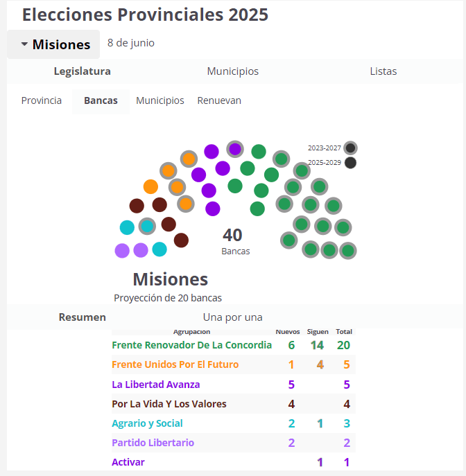Click the leftmost lilac seat dot
466x476 pixels.
click(x=122, y=251)
